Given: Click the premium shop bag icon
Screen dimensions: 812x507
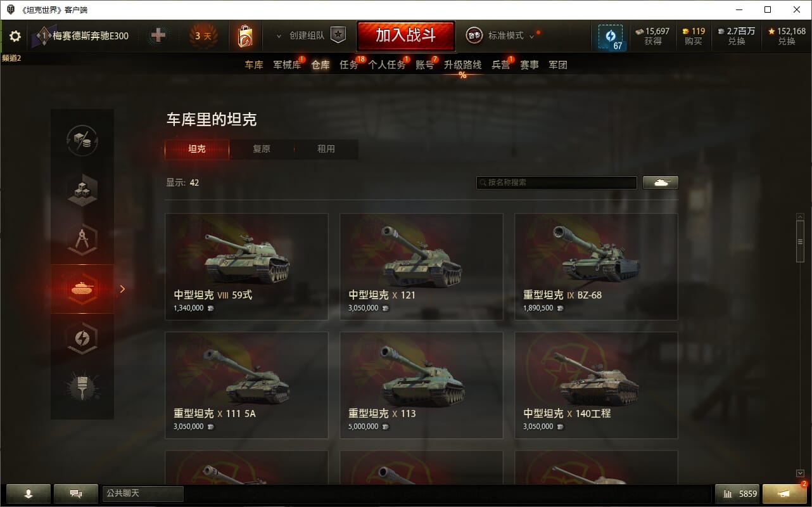Looking at the screenshot, I should [x=245, y=36].
